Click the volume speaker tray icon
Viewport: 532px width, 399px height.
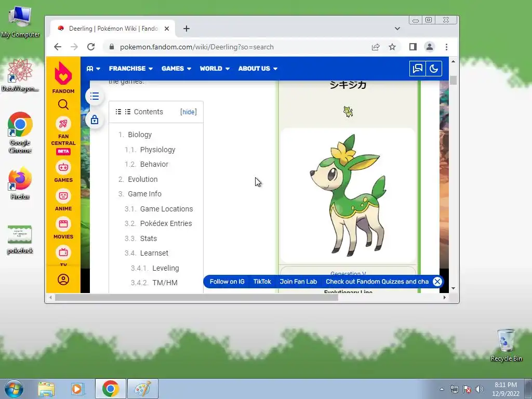pos(479,389)
